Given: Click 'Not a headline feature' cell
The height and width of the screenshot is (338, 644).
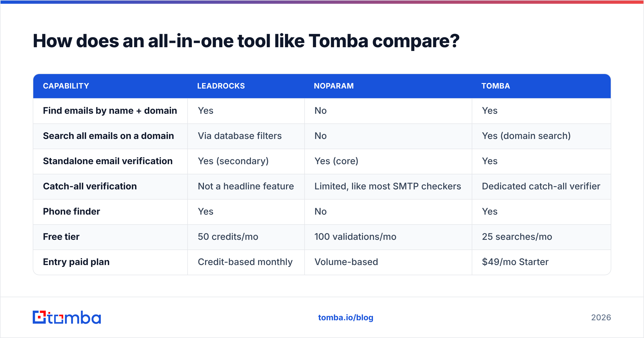Looking at the screenshot, I should click(x=246, y=186).
